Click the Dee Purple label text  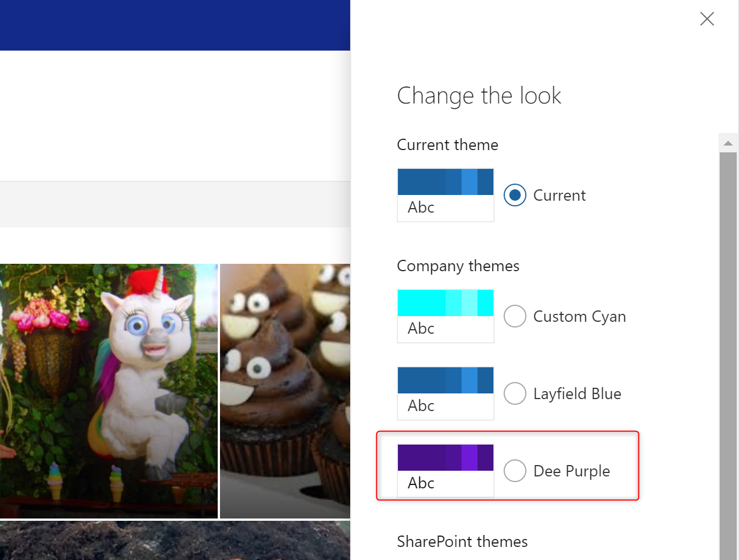point(571,471)
